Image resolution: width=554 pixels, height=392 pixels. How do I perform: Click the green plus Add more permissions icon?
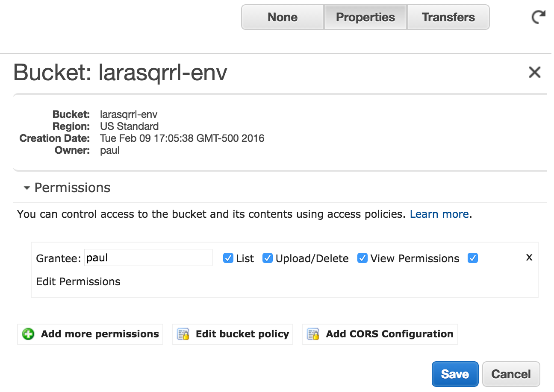click(28, 334)
